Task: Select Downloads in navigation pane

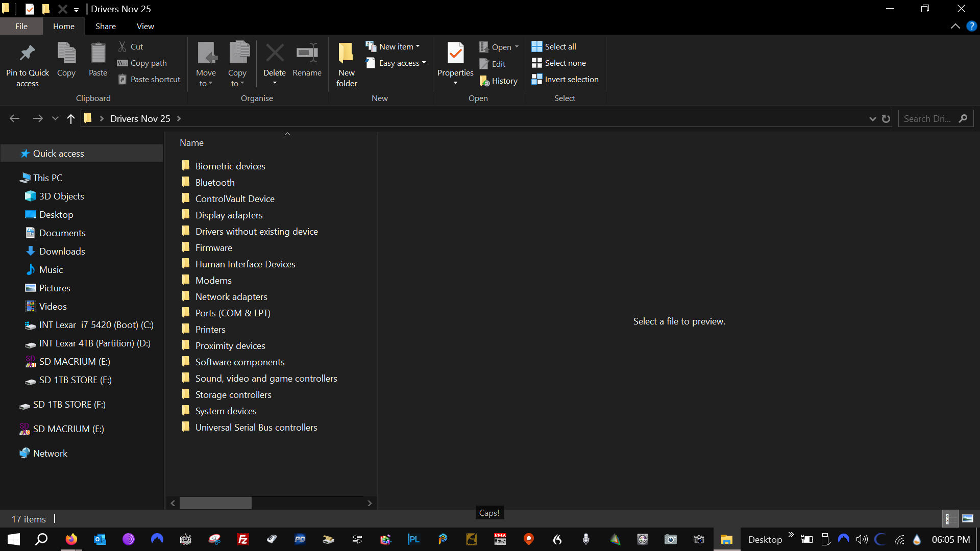Action: (62, 251)
